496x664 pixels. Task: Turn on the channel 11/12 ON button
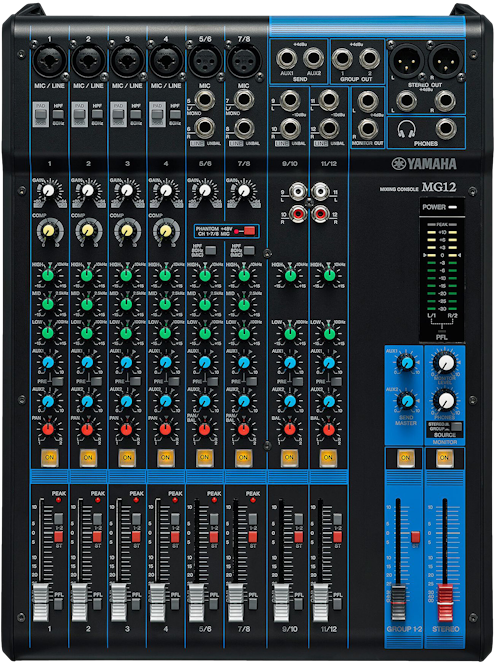[x=328, y=457]
